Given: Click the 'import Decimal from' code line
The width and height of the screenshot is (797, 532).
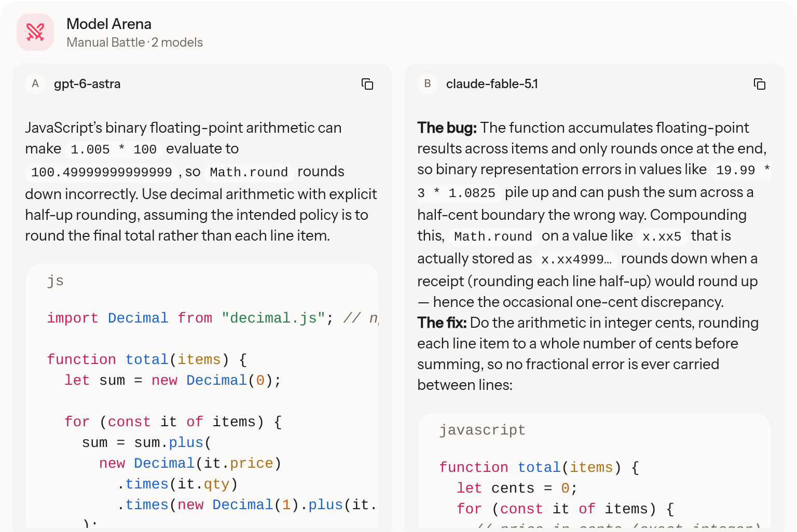Looking at the screenshot, I should pos(213,318).
